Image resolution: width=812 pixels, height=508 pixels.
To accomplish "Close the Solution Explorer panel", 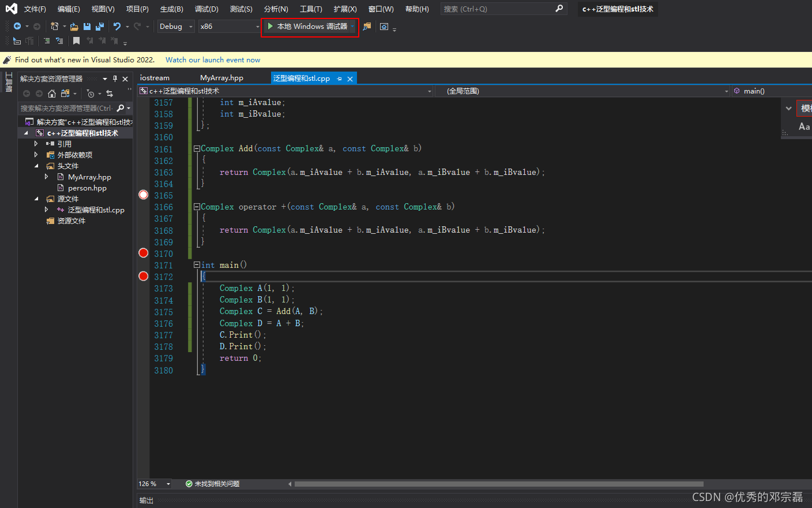I will pyautogui.click(x=125, y=79).
